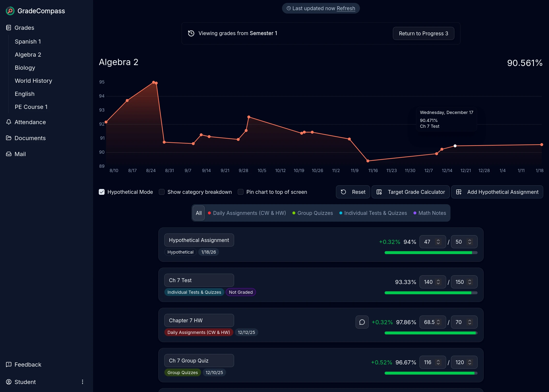Disable Hypothetical Mode
The height and width of the screenshot is (392, 549).
[102, 192]
